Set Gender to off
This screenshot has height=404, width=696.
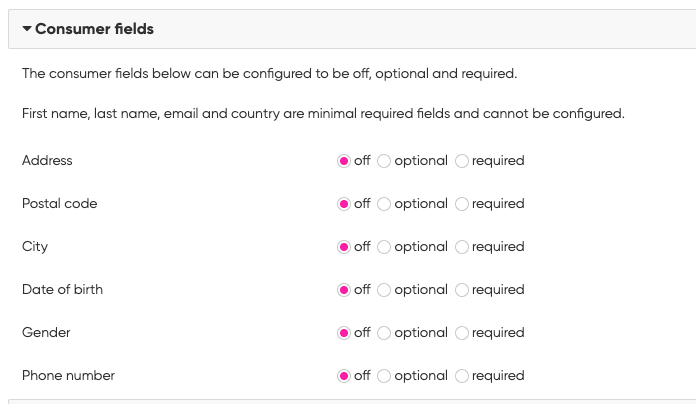(344, 333)
